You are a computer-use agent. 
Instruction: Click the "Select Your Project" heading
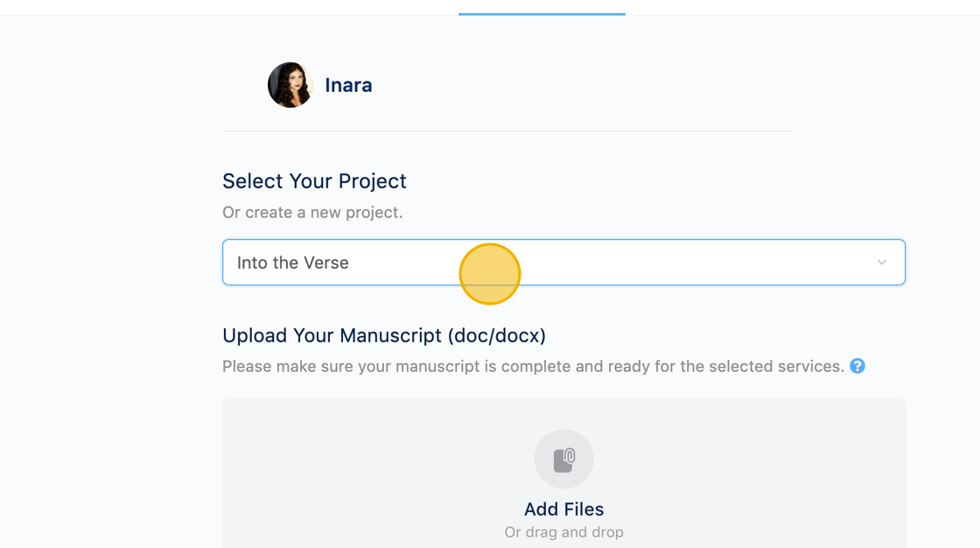pyautogui.click(x=314, y=181)
